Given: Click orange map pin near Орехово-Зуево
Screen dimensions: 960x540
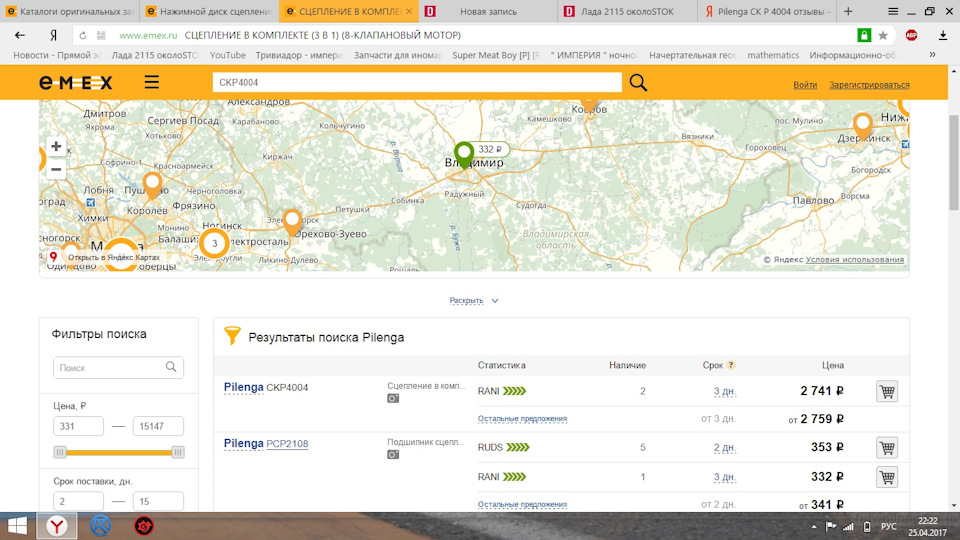Looking at the screenshot, I should coord(293,222).
